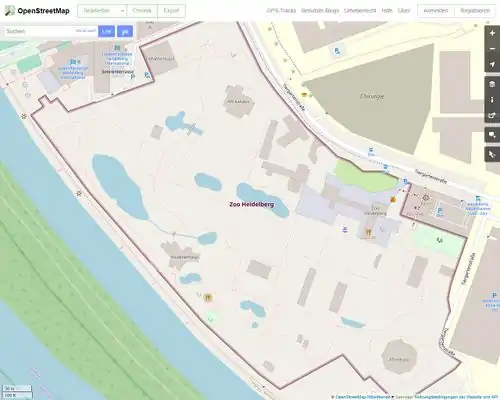Activate the query features cursor icon
This screenshot has width=500, height=400.
492,154
